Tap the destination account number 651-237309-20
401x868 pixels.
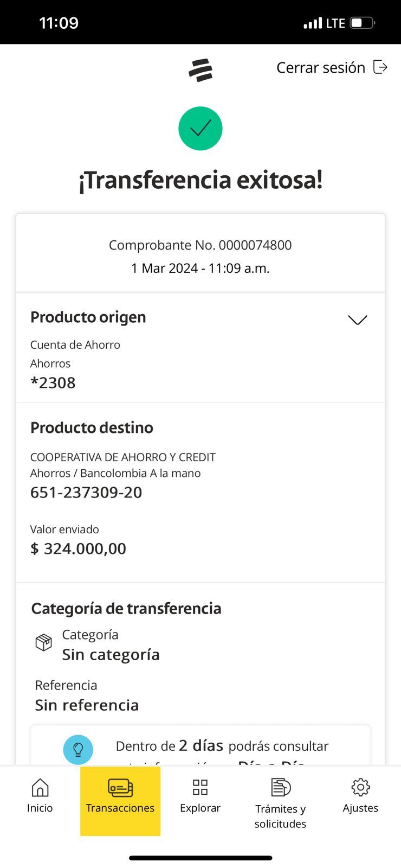pyautogui.click(x=86, y=493)
